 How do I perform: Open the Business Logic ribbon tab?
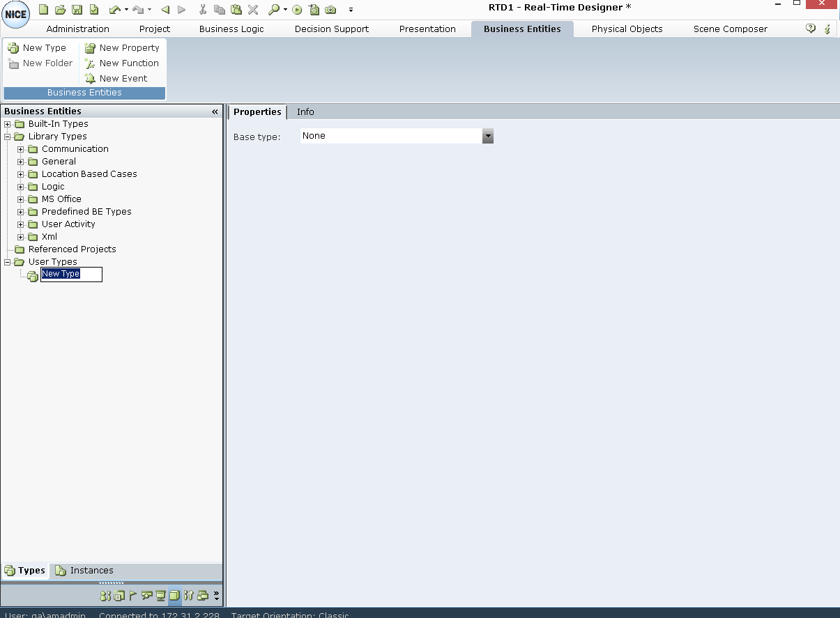(x=231, y=29)
